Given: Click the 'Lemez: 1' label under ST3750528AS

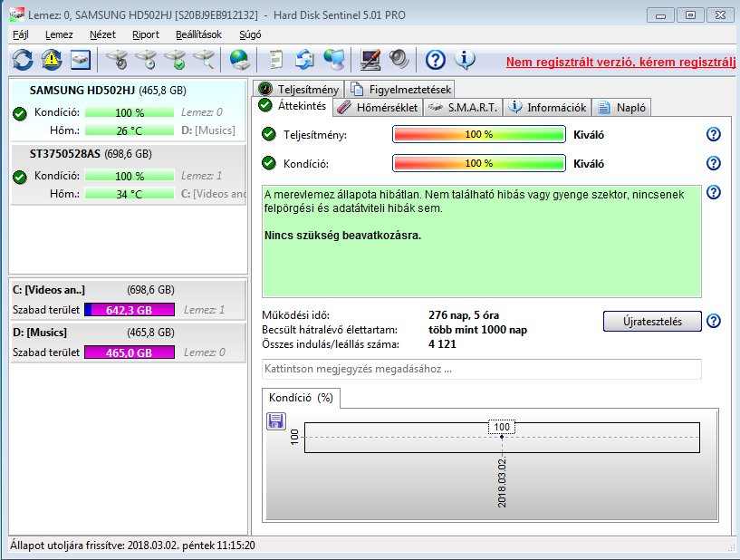Looking at the screenshot, I should (201, 176).
